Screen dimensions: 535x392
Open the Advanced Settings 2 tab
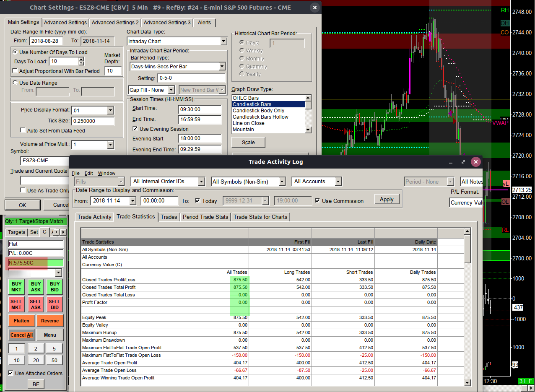click(x=115, y=23)
